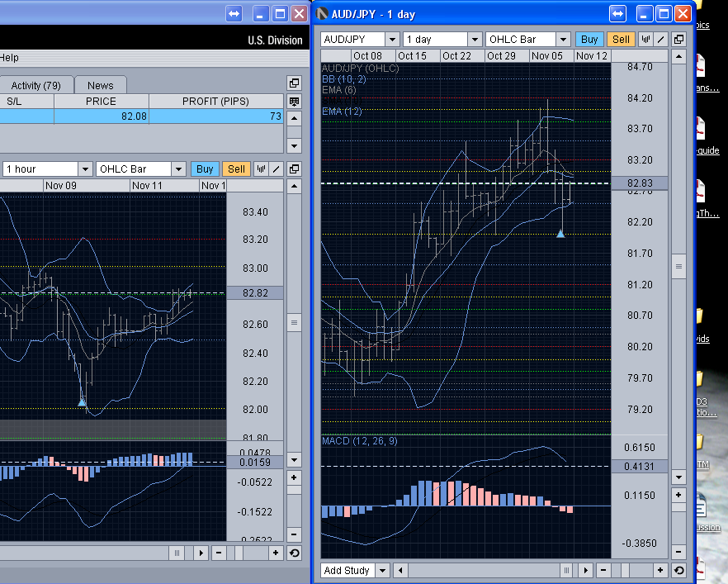The image size is (728, 584).
Task: Open the Activity (79) tab
Action: click(35, 85)
